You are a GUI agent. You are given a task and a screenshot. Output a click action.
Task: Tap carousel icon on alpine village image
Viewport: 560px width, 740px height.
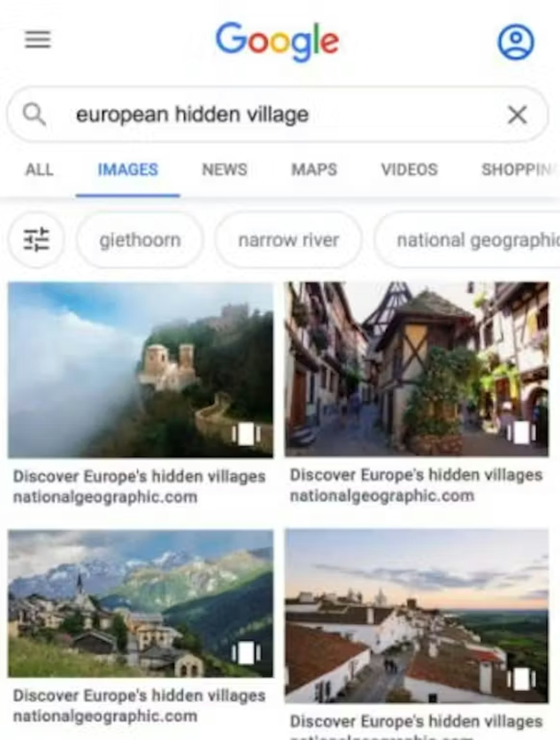coord(246,653)
